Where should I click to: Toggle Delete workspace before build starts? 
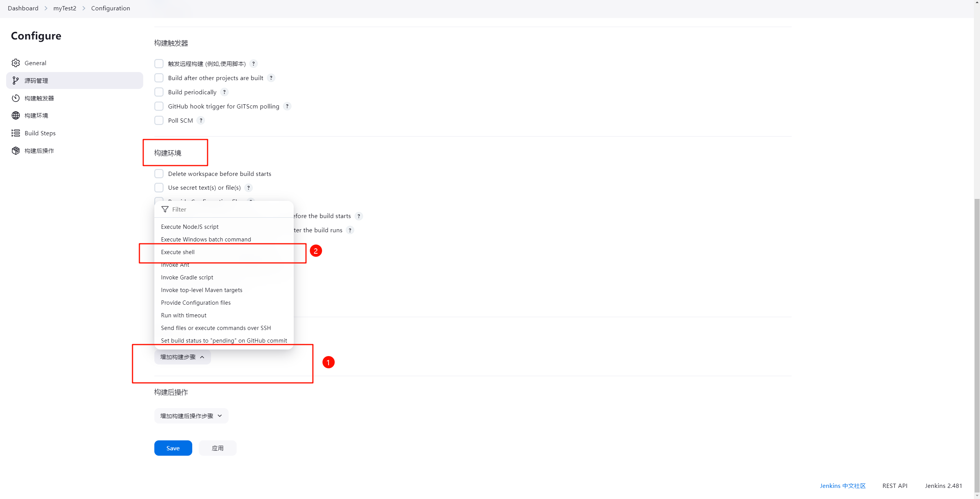(x=158, y=173)
